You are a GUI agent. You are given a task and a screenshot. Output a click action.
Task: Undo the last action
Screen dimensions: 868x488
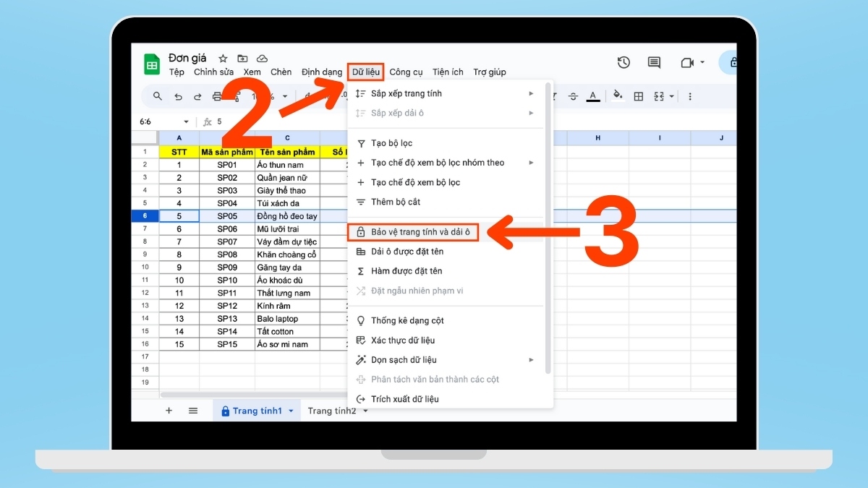[x=178, y=96]
